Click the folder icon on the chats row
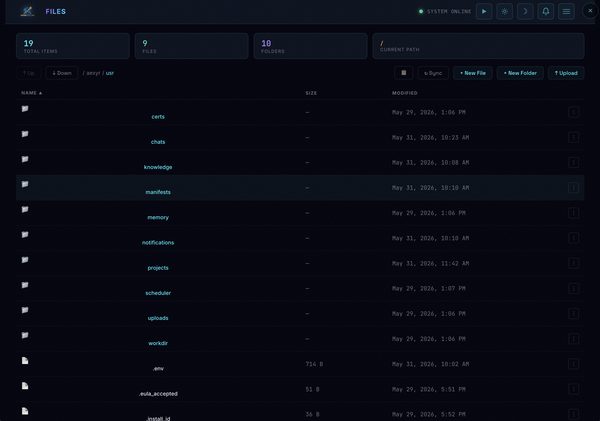 (x=25, y=134)
